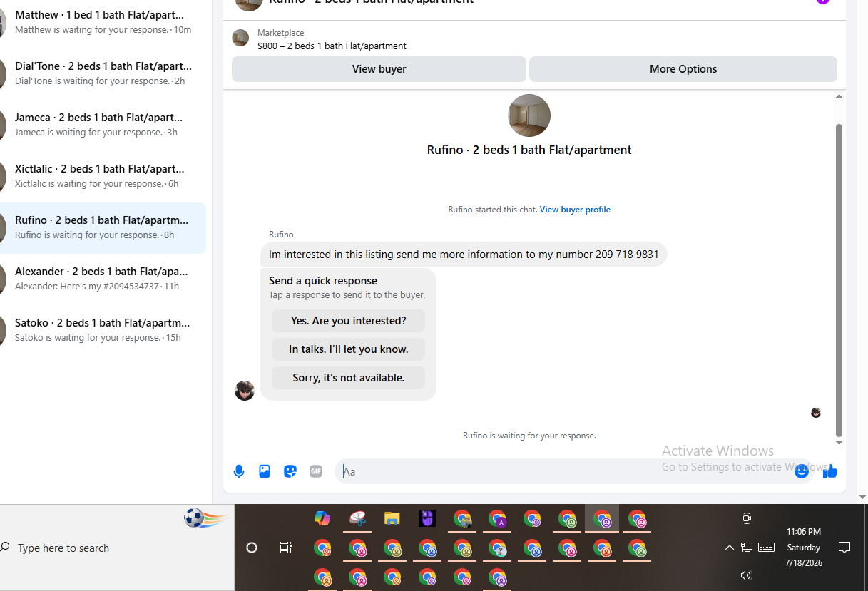Screen dimensions: 868x591
Task: Open File Explorer from taskbar
Action: 392,518
